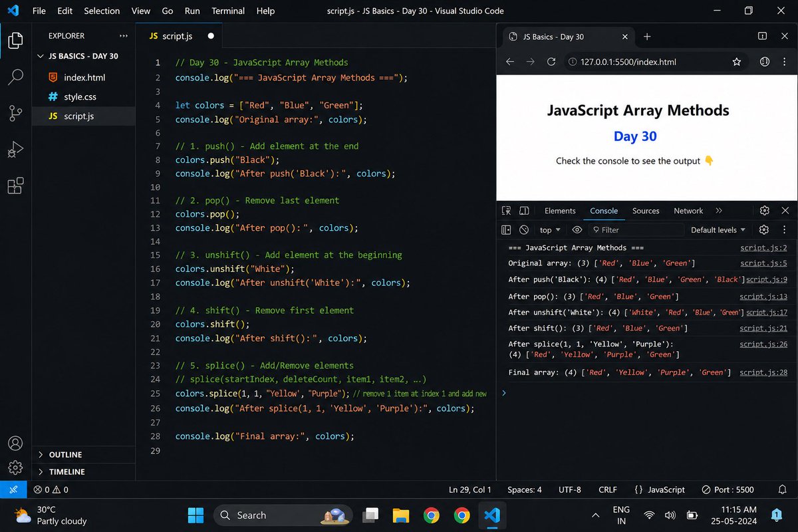Click the browser address bar
The height and width of the screenshot is (532, 798).
[x=655, y=62]
